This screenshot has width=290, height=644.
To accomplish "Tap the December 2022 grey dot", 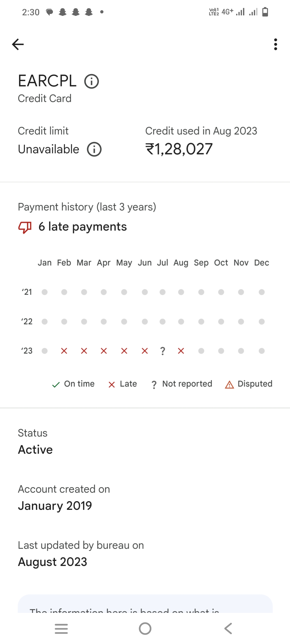I will click(262, 321).
